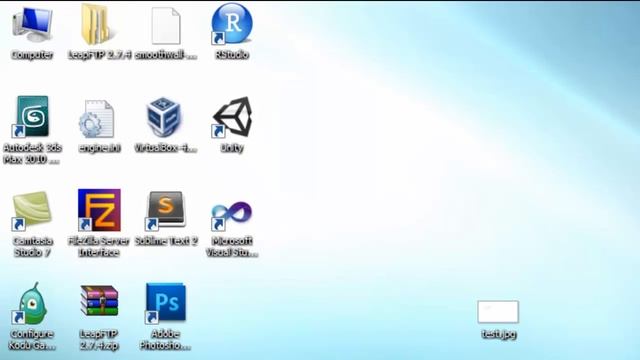
Task: Click the engine.ini settings file icon
Action: click(97, 118)
